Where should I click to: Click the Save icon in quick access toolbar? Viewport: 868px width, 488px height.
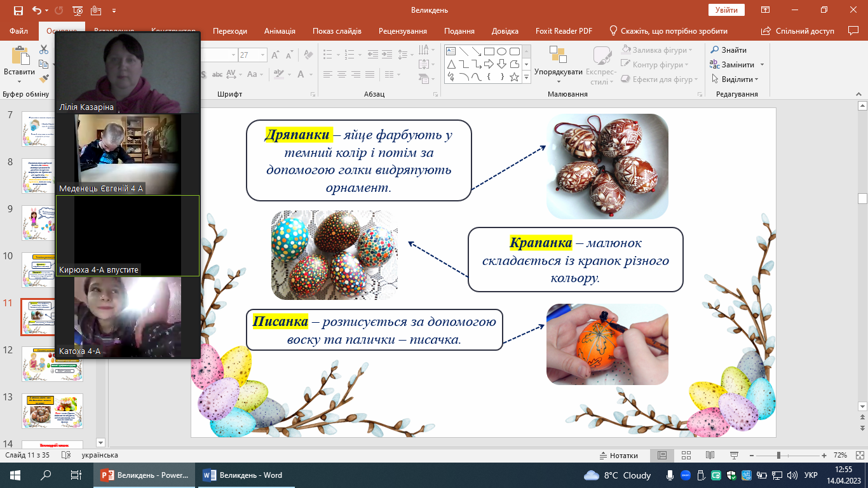click(18, 10)
